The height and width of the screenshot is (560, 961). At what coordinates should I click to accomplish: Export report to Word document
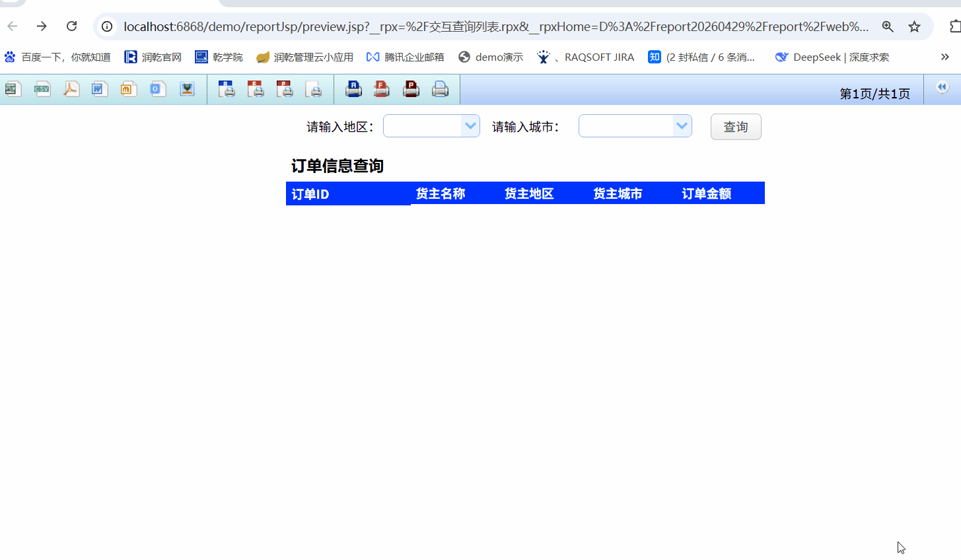(x=100, y=88)
